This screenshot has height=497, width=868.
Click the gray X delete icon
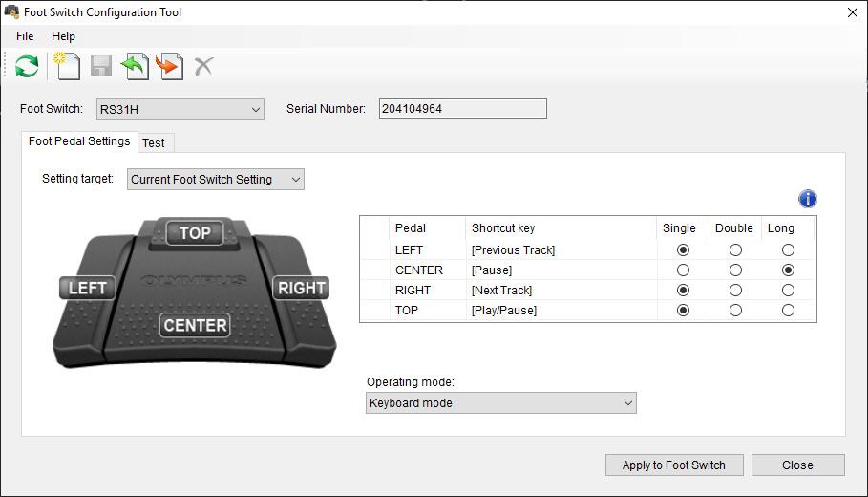[203, 66]
